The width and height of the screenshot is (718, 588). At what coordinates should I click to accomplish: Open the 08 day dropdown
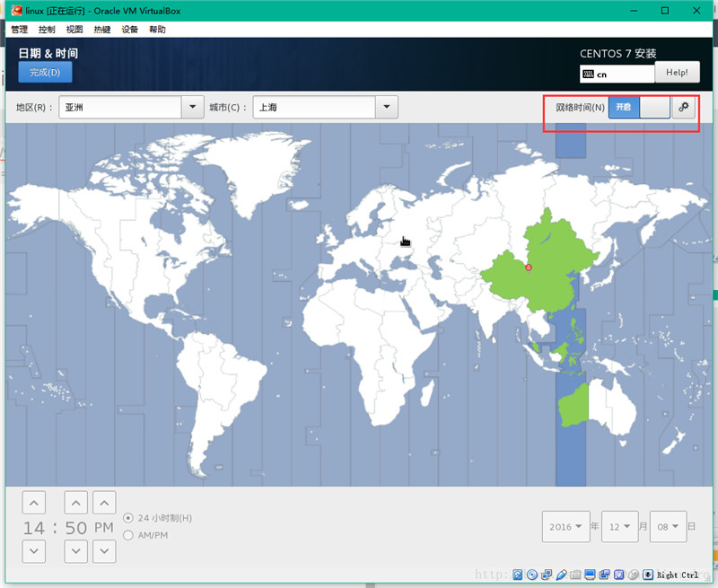tap(668, 527)
